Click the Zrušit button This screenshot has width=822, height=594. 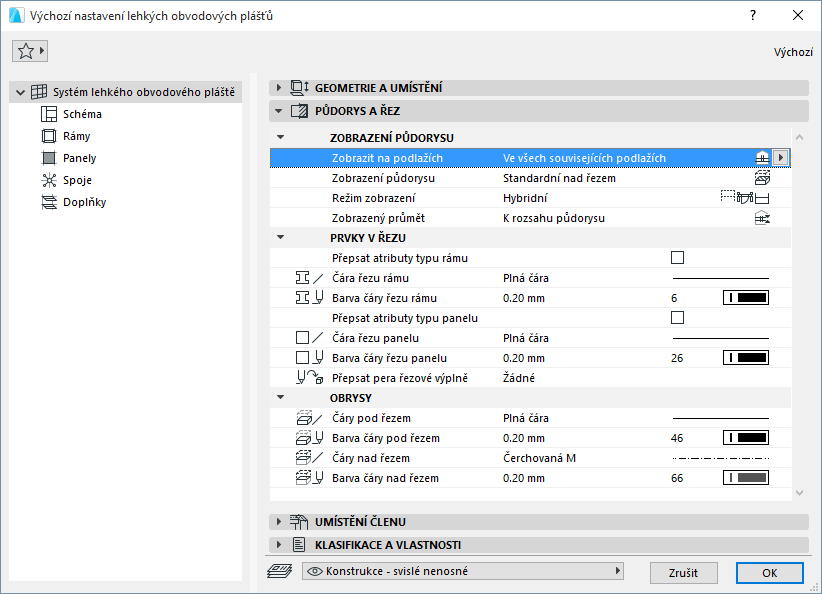684,573
